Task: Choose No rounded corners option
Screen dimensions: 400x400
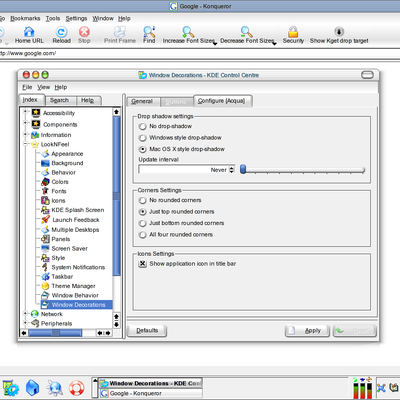Action: [x=143, y=200]
